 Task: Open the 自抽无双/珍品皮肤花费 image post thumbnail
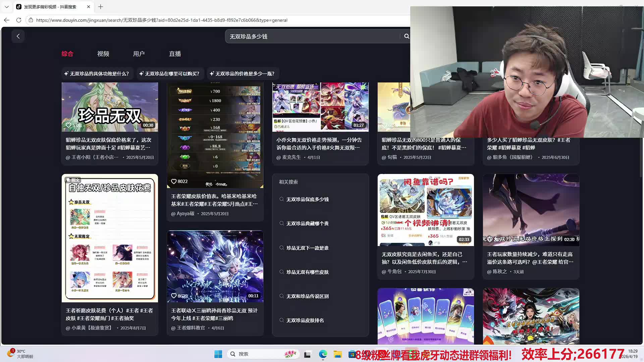(x=110, y=238)
